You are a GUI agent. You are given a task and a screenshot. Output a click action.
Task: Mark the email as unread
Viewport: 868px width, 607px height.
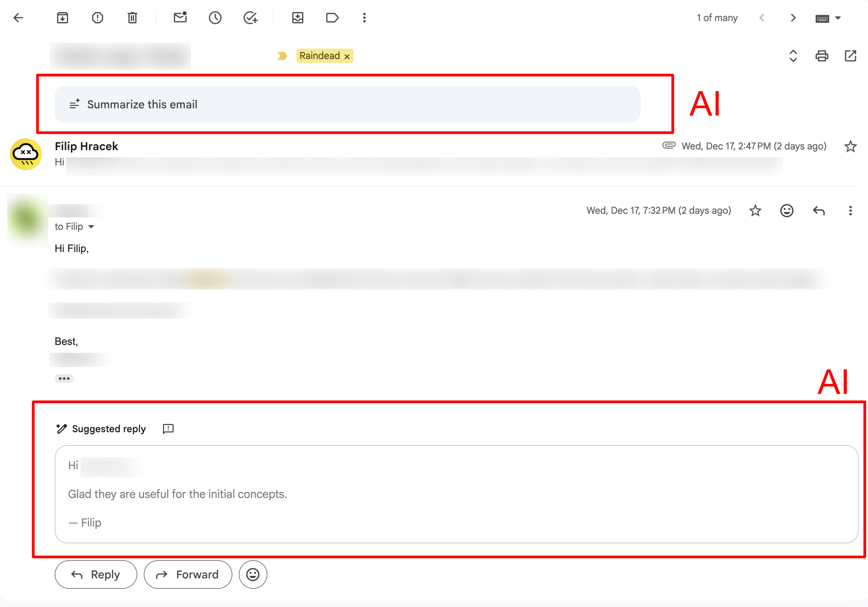pos(180,18)
